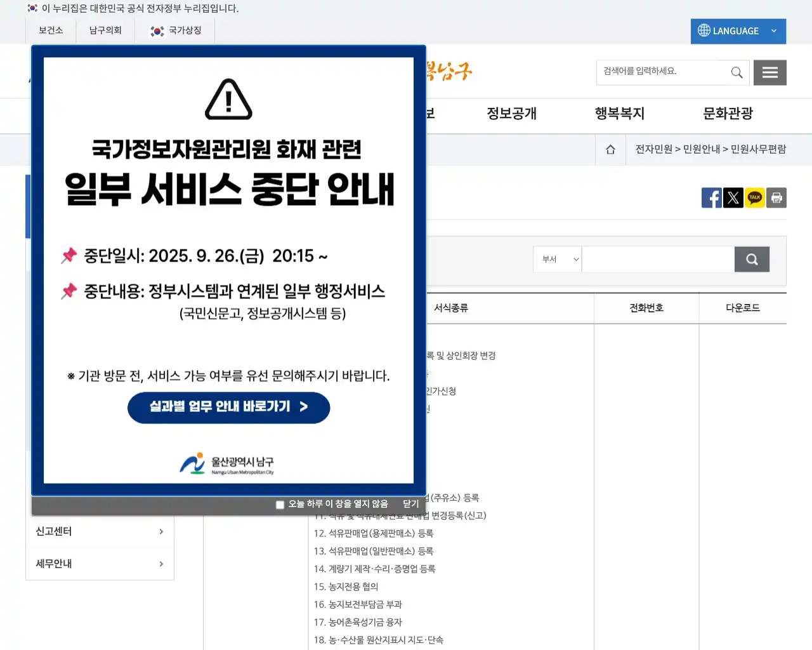
Task: Click 전화번호 column header
Action: (646, 308)
